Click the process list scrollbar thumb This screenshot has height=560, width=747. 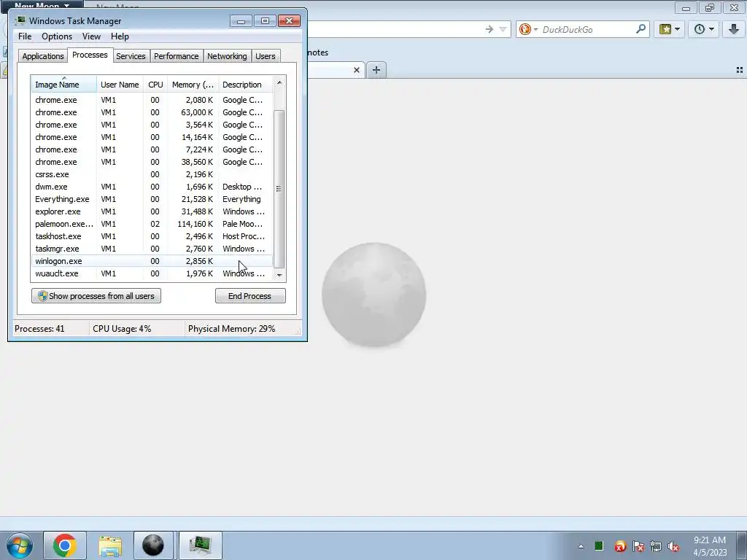click(279, 189)
